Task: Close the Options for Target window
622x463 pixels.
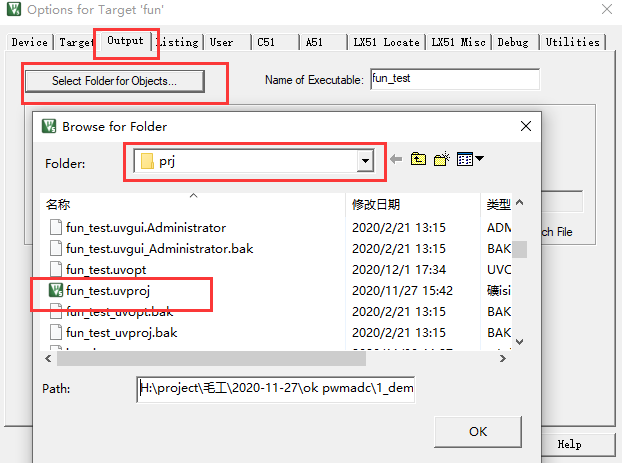Action: click(x=607, y=9)
